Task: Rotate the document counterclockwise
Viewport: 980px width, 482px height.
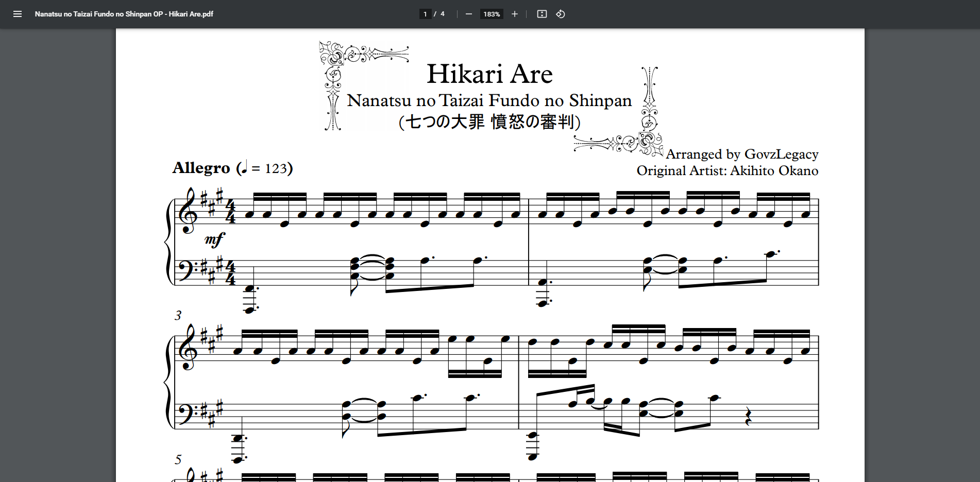Action: [x=561, y=14]
